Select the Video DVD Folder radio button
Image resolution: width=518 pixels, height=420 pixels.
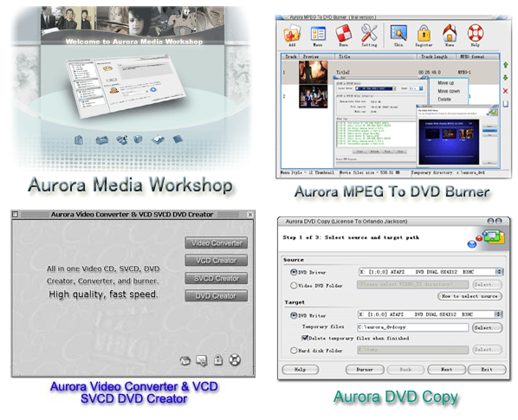294,285
